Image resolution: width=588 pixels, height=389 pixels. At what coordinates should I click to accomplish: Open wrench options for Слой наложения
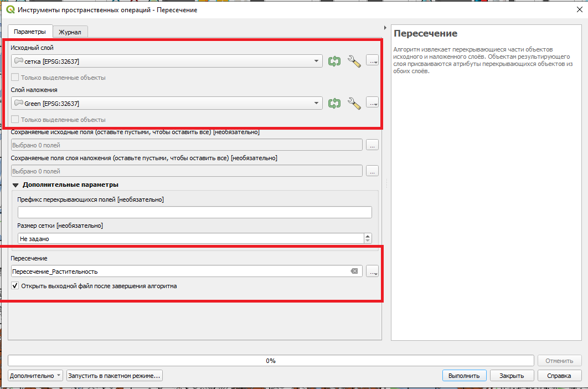point(354,103)
